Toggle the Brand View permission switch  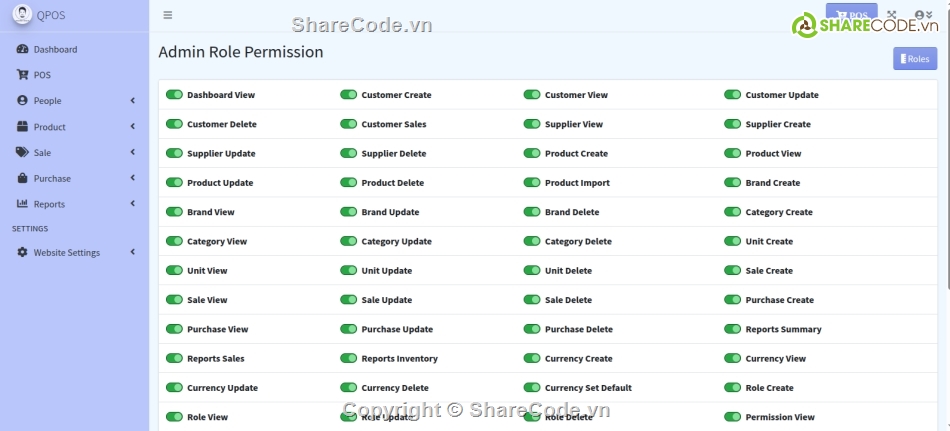click(174, 212)
